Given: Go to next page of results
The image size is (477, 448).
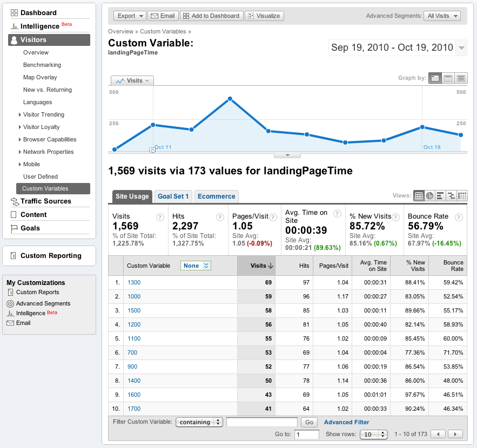Looking at the screenshot, I should click(456, 434).
